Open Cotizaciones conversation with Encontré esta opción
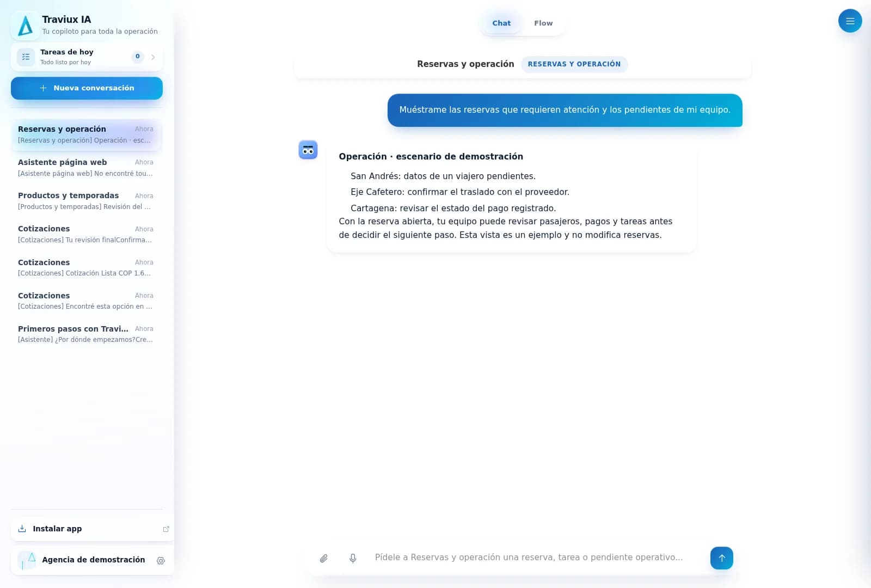Screen dimensions: 871x588 87,301
